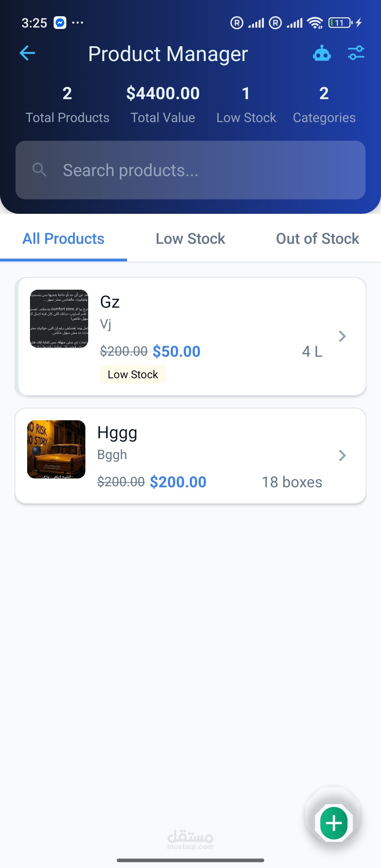Image resolution: width=381 pixels, height=868 pixels.
Task: Expand the Gz product chevron
Action: point(342,336)
